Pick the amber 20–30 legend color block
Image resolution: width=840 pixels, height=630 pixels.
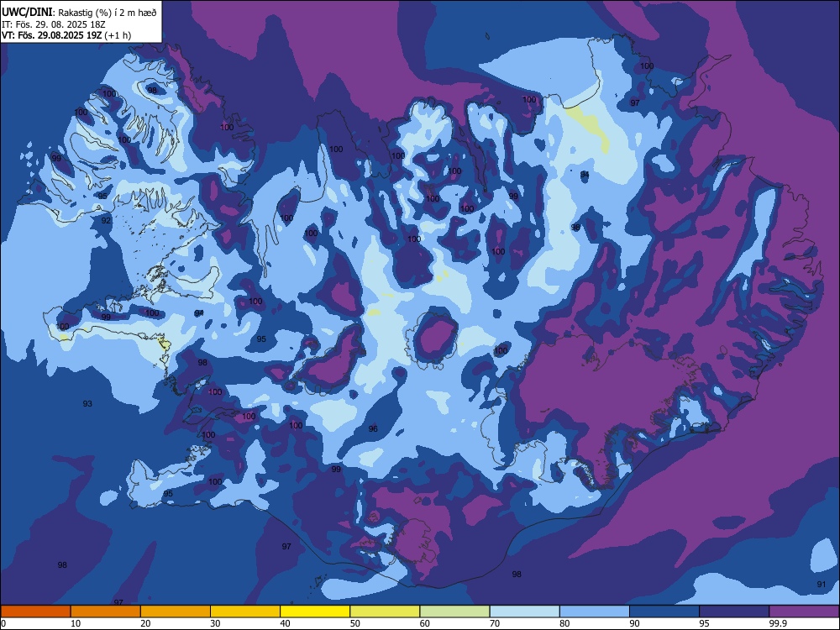(x=176, y=612)
